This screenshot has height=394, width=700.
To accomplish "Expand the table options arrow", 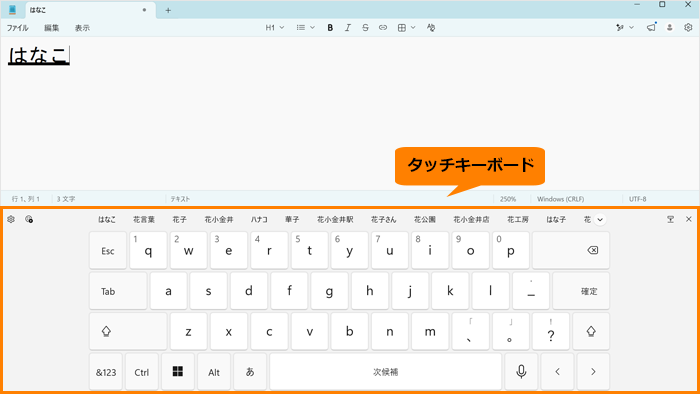I will click(x=413, y=28).
